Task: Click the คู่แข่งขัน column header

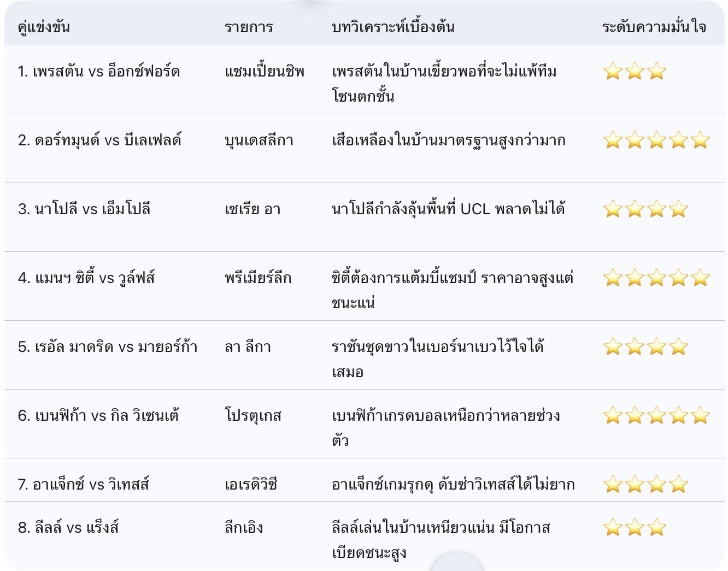Action: coord(44,27)
